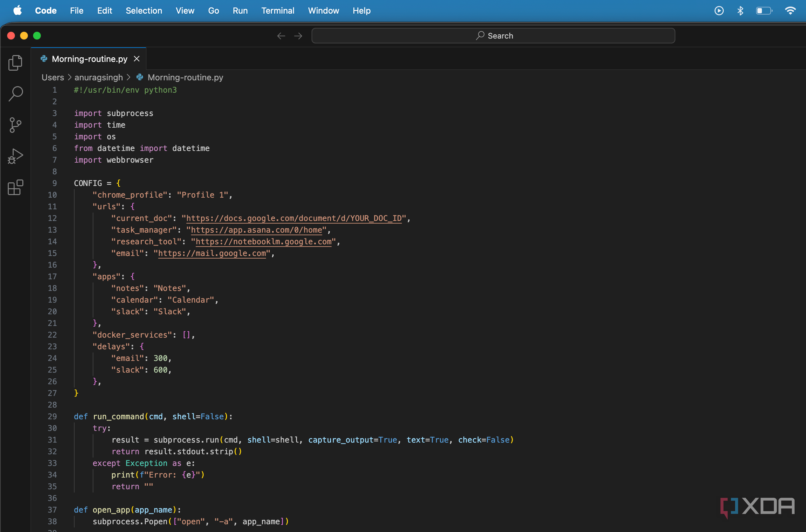Close the Morning-routine.py tab
This screenshot has width=806, height=532.
pos(136,59)
